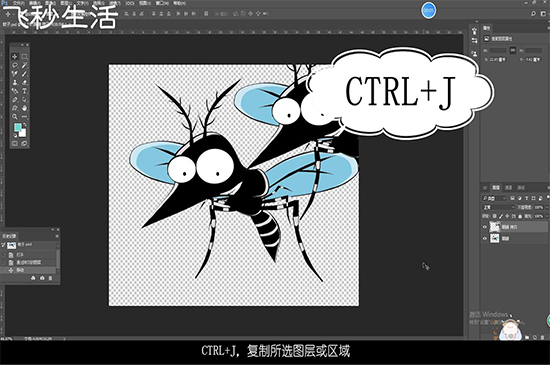Create a new group with folder icon

(x=527, y=337)
